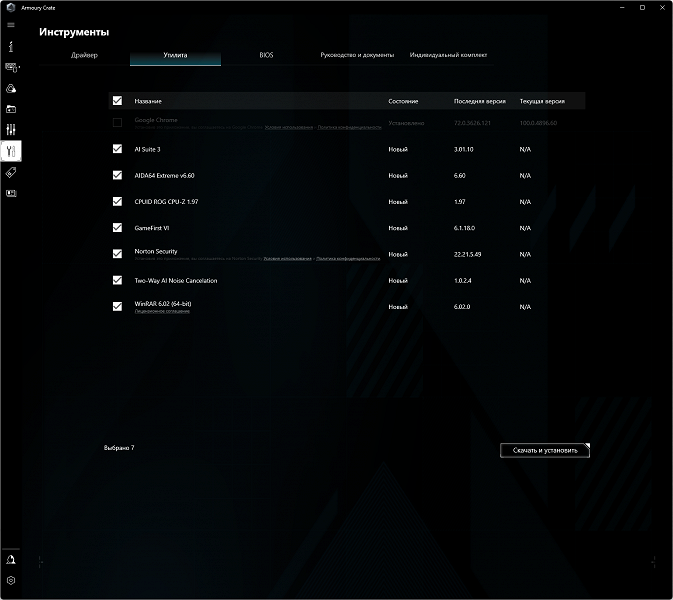
Task: Click the Последняя версия column header
Action: 480,101
